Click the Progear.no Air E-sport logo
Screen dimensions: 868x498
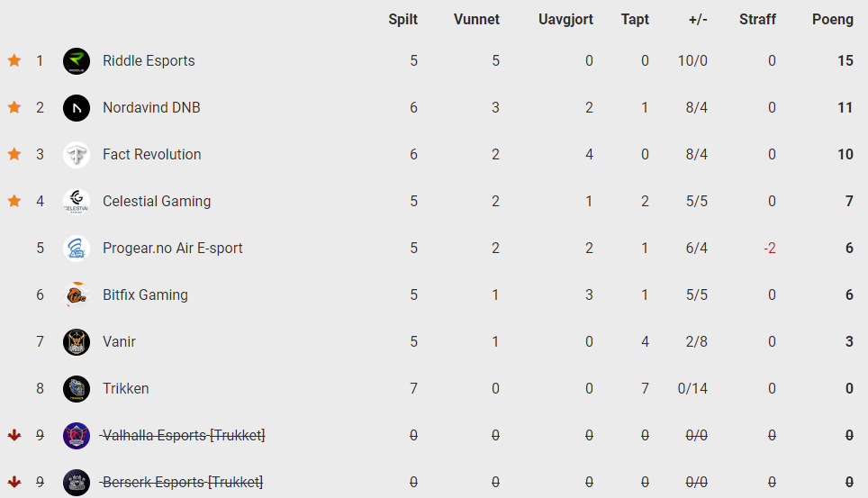(x=77, y=249)
